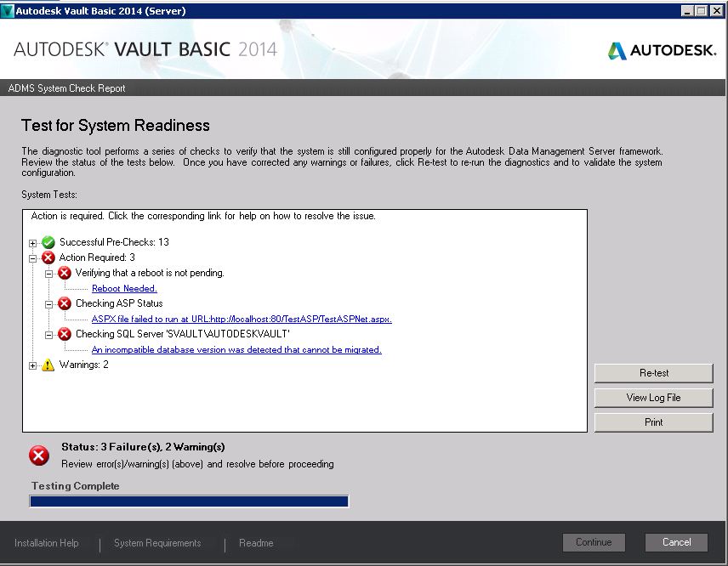The image size is (728, 566).
Task: Expand the Successful Pre-Checks node
Action: (x=32, y=243)
